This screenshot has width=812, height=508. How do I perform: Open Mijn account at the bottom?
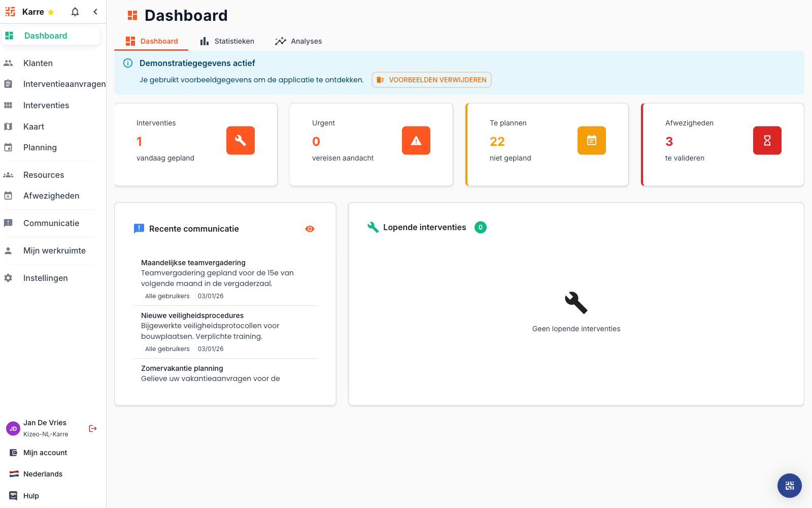tap(45, 453)
